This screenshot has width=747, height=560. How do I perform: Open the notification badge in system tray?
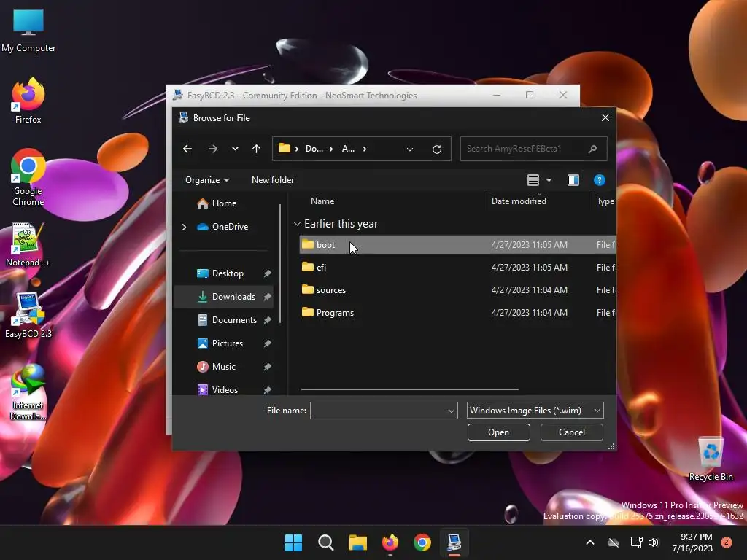tap(727, 542)
